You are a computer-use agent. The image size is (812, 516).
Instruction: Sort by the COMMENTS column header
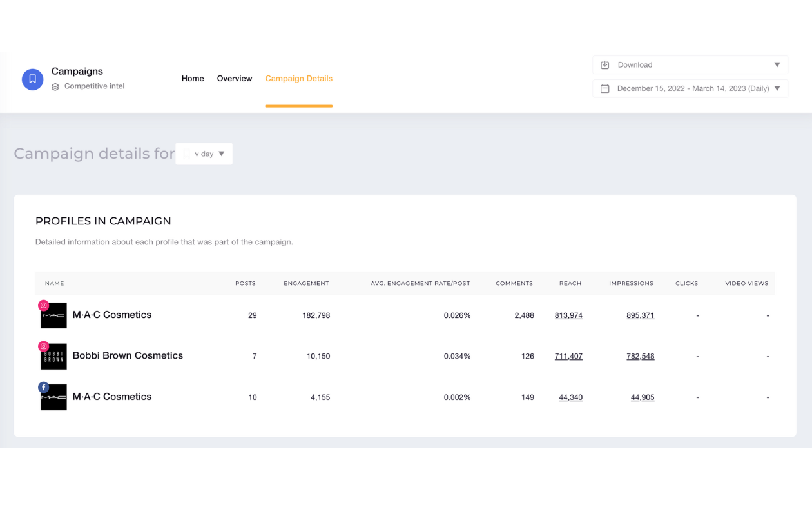point(514,283)
